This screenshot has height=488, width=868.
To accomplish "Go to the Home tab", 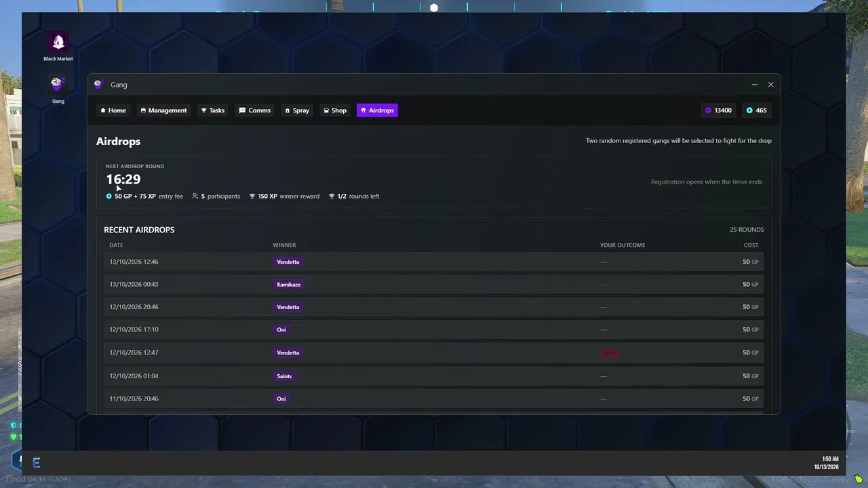I will click(x=113, y=110).
